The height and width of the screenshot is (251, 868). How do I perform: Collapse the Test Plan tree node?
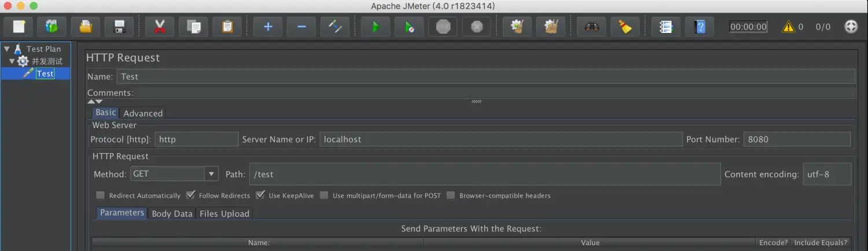pos(6,49)
